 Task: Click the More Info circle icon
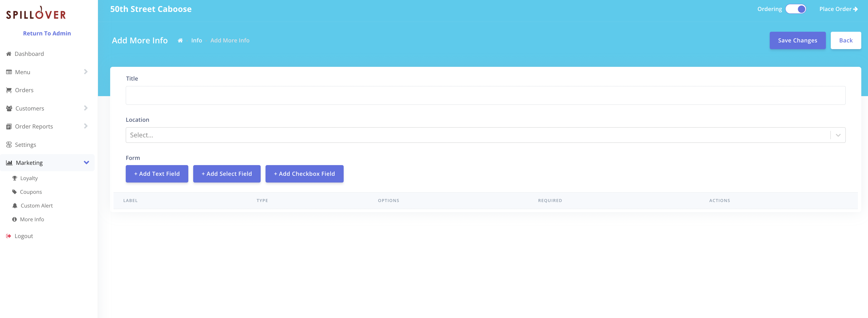(x=14, y=219)
